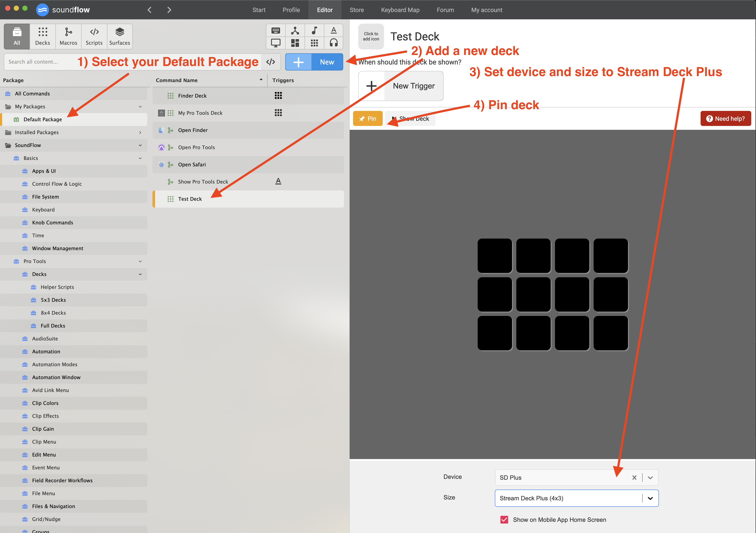
Task: Select the Finder Deck command row
Action: 248,95
